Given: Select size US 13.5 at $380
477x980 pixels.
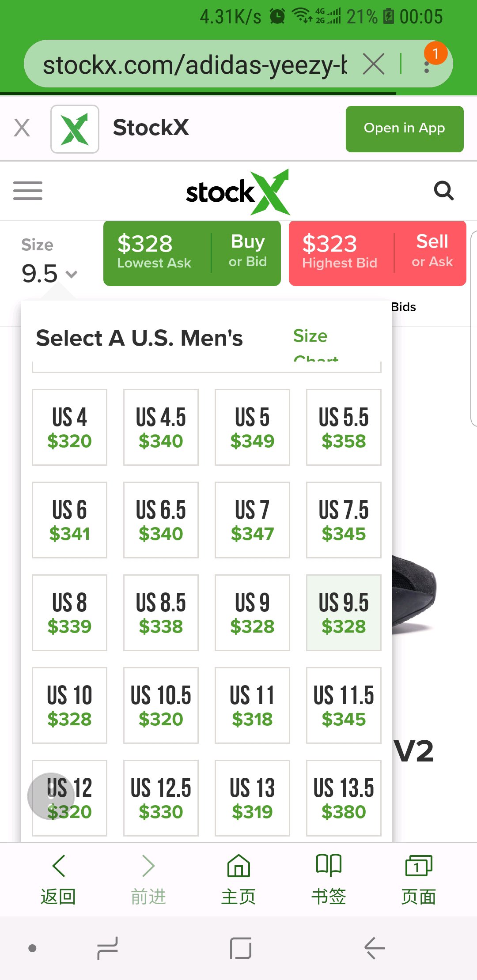Looking at the screenshot, I should [x=344, y=798].
